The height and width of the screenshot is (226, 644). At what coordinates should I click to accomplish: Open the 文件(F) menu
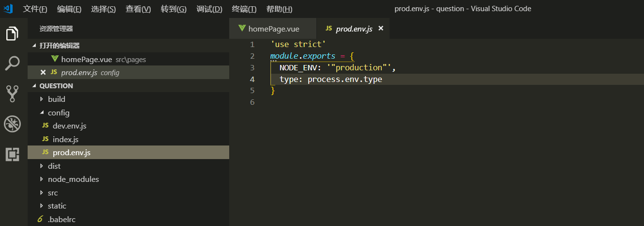click(35, 9)
